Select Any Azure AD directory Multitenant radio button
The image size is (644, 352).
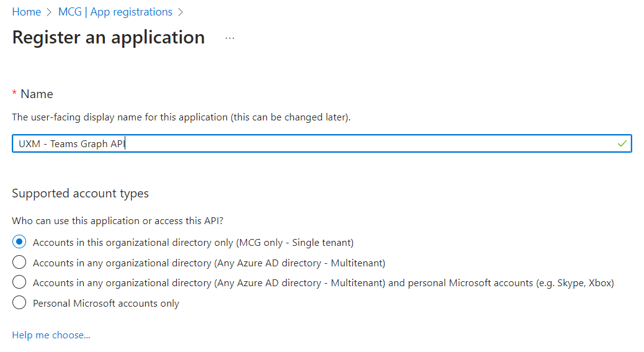19,263
